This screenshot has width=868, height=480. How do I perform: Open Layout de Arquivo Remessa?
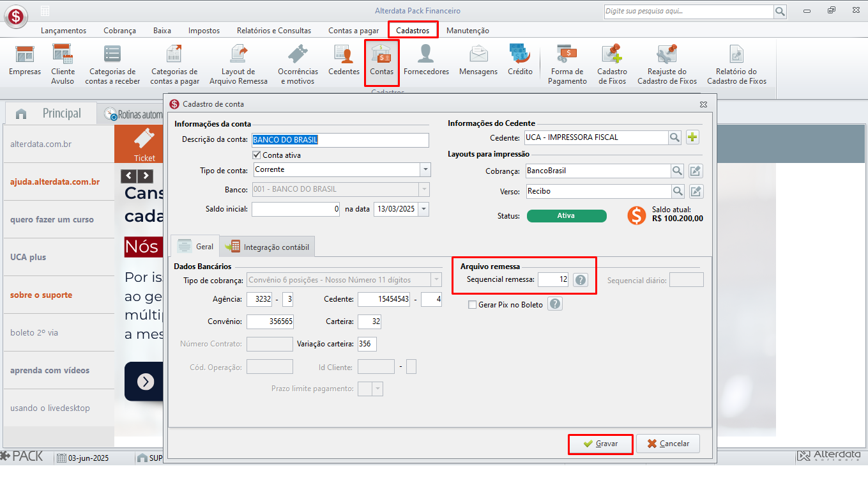[x=238, y=64]
